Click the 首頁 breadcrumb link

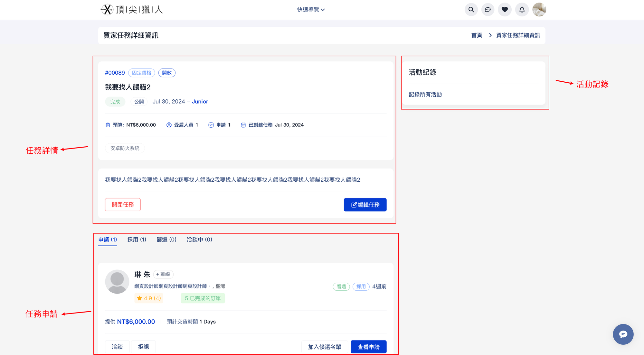[x=477, y=35]
